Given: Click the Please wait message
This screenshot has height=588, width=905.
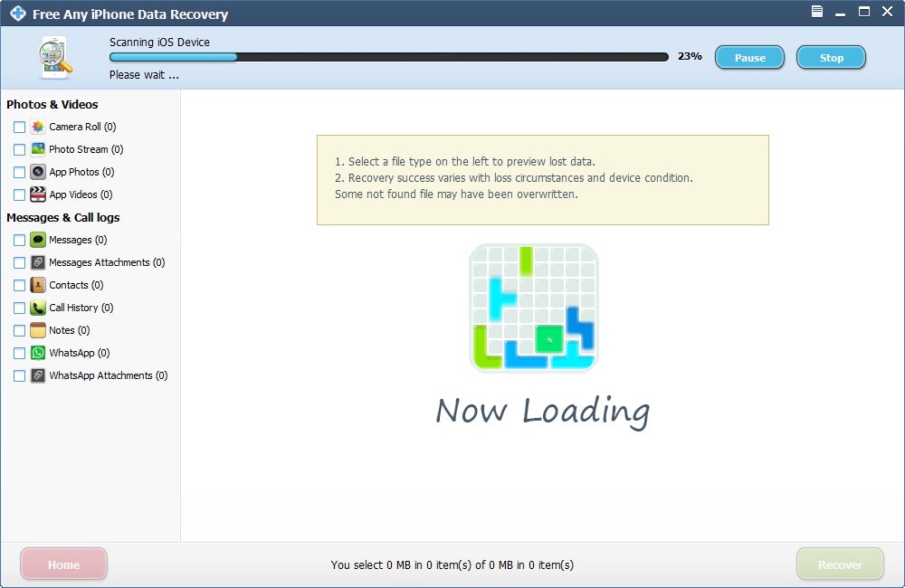Looking at the screenshot, I should pos(144,74).
